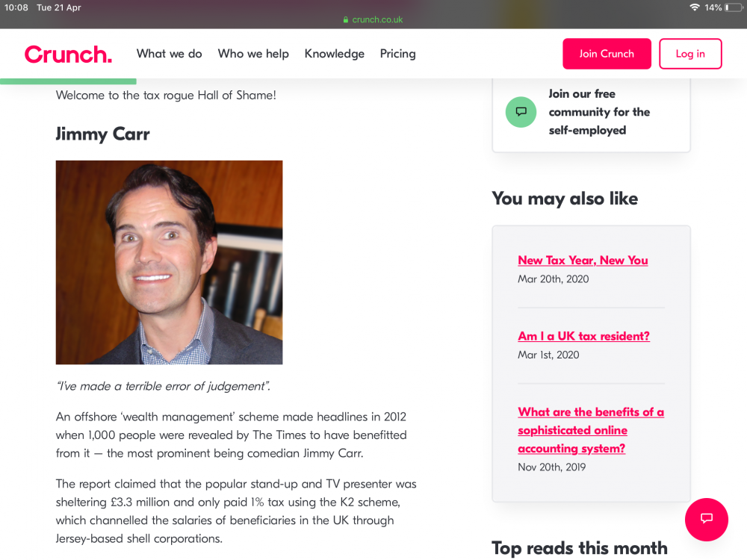Tap the crunch.co.uk address bar
Image resolution: width=747 pixels, height=560 pixels.
(373, 19)
